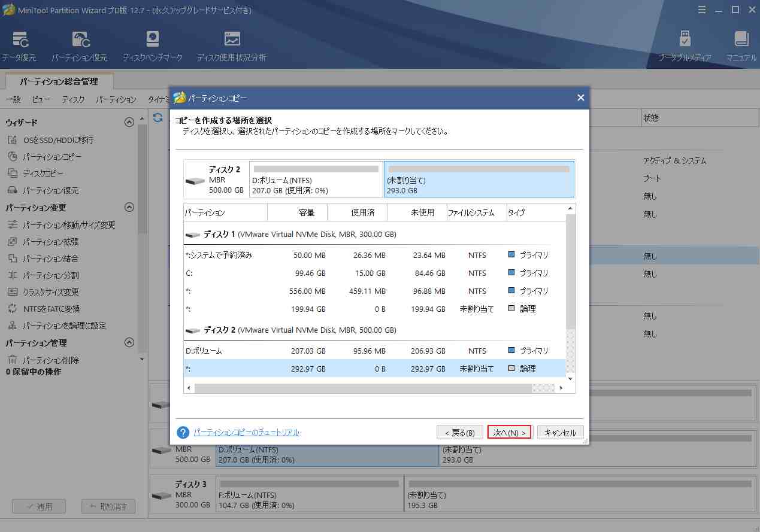Collapse the パーティション管理 section
760x532 pixels.
pyautogui.click(x=129, y=342)
